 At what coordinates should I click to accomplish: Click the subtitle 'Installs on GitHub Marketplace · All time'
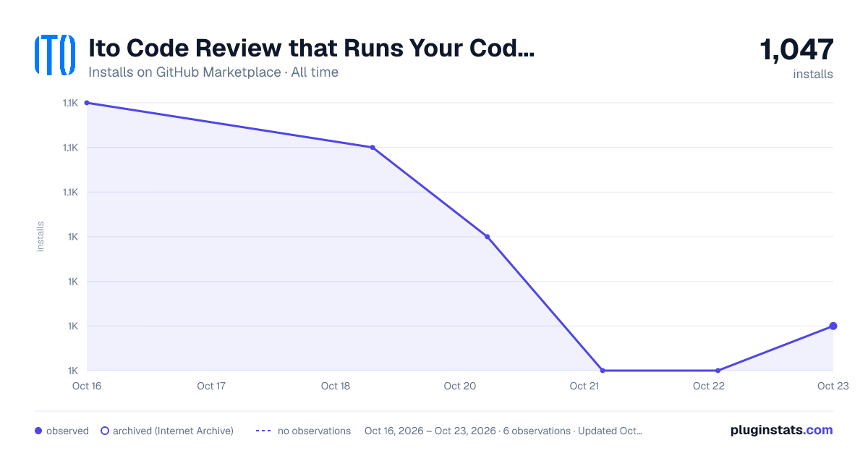[x=213, y=72]
